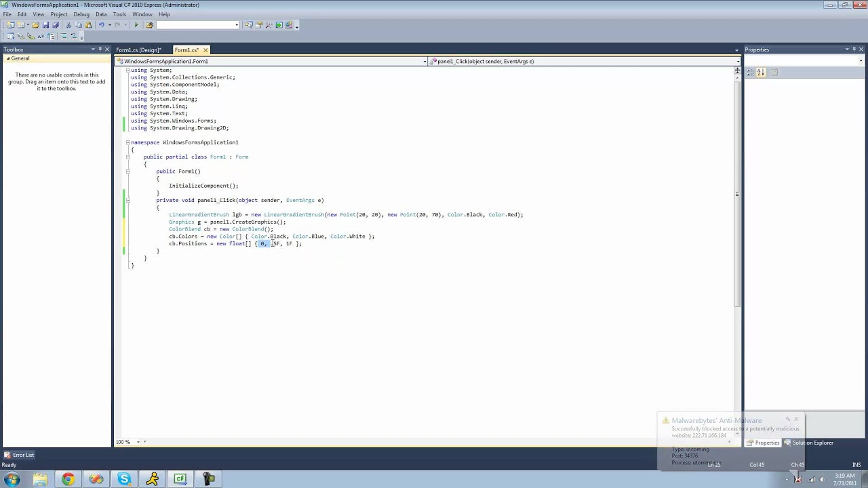Image resolution: width=868 pixels, height=488 pixels.
Task: Switch to the Form1.cs* code tab
Action: click(186, 50)
